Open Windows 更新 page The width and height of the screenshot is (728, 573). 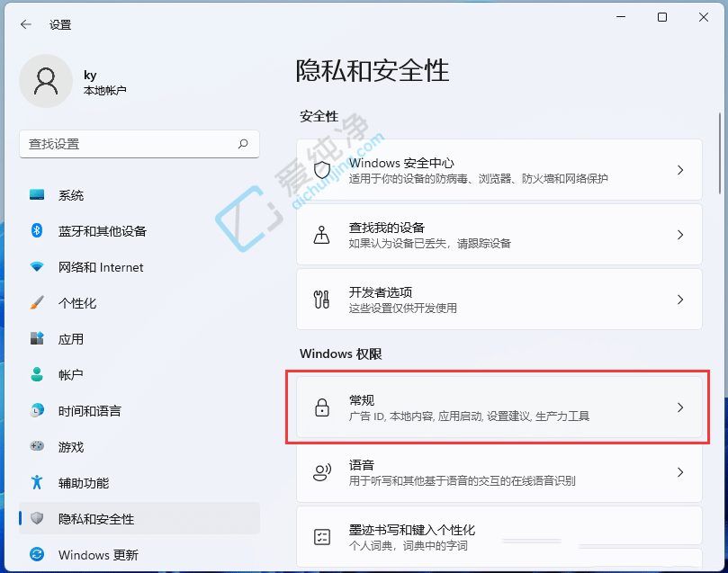139,555
